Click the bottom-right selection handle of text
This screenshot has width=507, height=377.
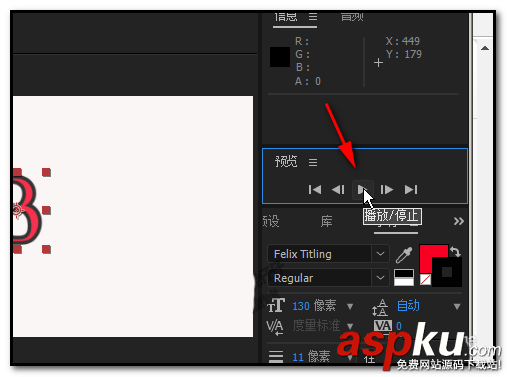47,249
